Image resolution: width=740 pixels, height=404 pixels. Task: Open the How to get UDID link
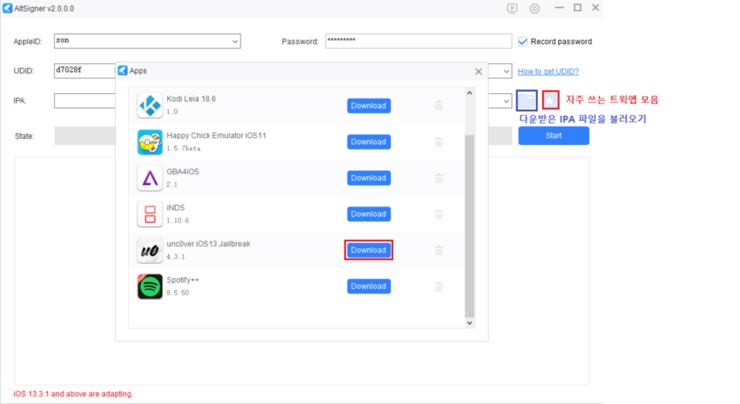548,71
